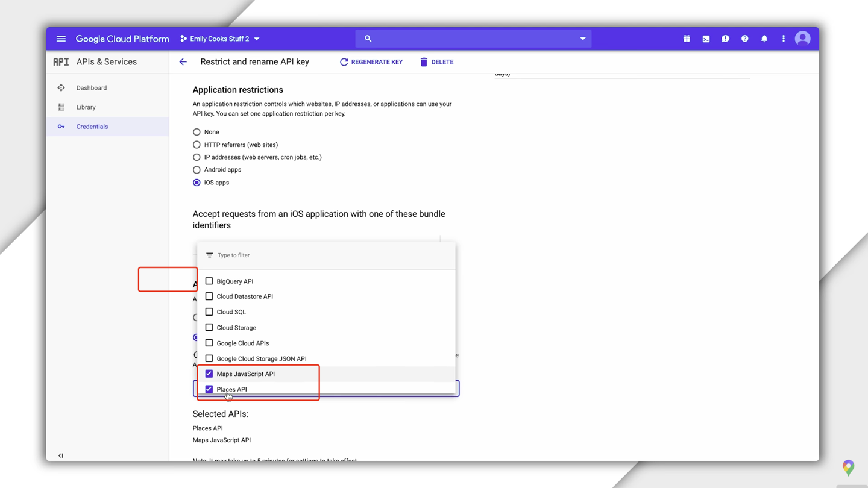Click 'Places API' under Selected APIs

tap(207, 428)
